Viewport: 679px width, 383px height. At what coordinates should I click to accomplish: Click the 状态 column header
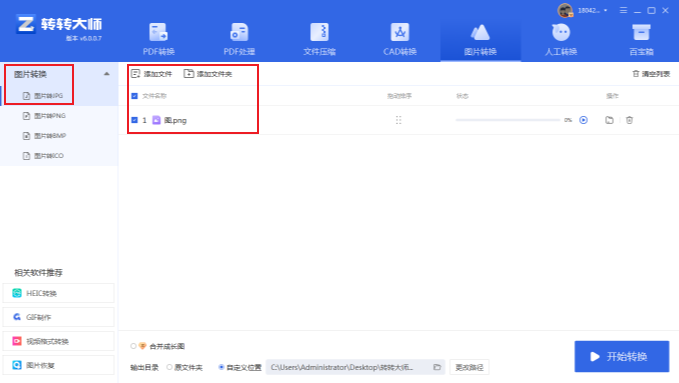(x=462, y=96)
